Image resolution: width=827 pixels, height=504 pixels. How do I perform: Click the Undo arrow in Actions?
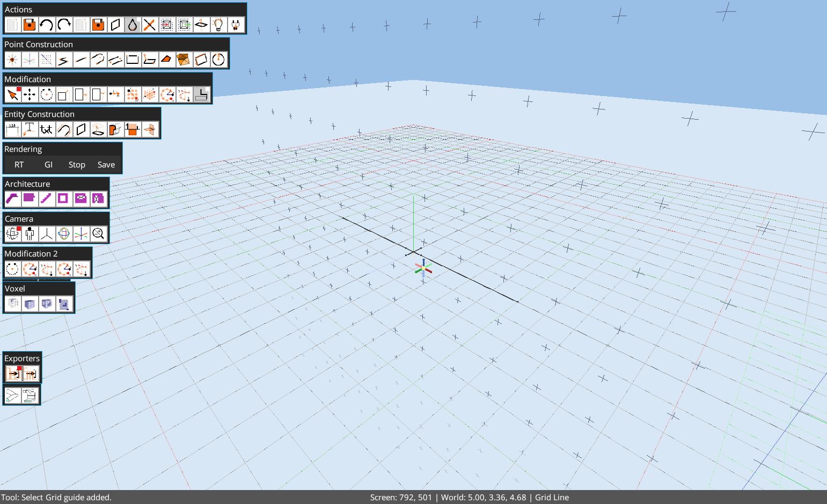pyautogui.click(x=47, y=25)
